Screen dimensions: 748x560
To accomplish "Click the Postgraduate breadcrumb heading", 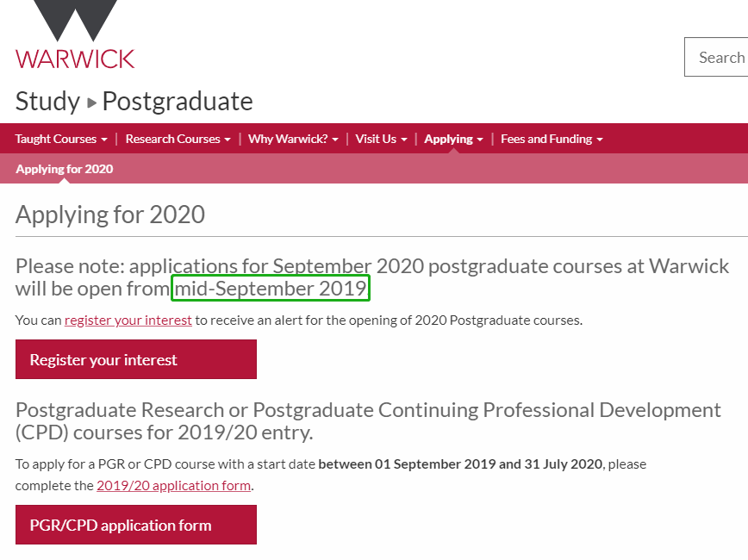I will (178, 102).
